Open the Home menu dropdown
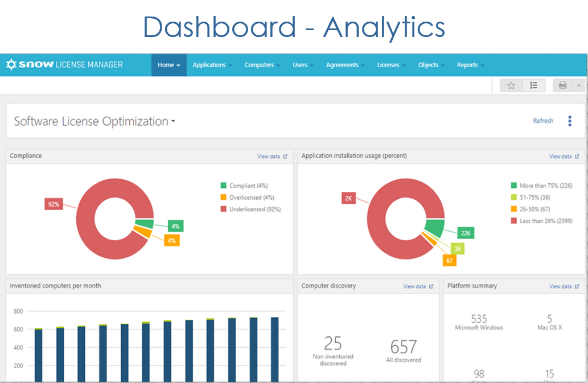 click(168, 65)
